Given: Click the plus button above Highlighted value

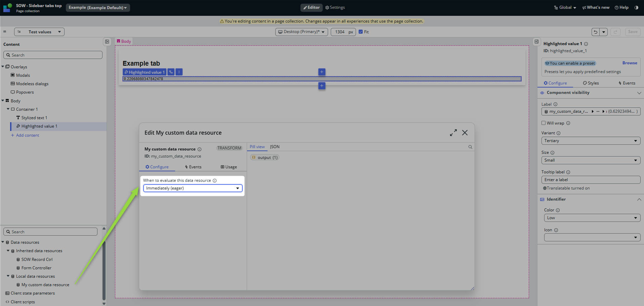Looking at the screenshot, I should [x=322, y=72].
